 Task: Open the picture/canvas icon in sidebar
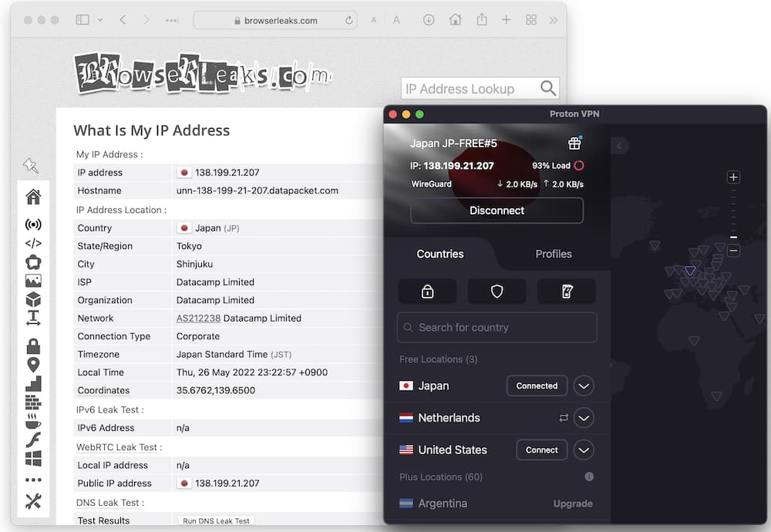pyautogui.click(x=33, y=281)
